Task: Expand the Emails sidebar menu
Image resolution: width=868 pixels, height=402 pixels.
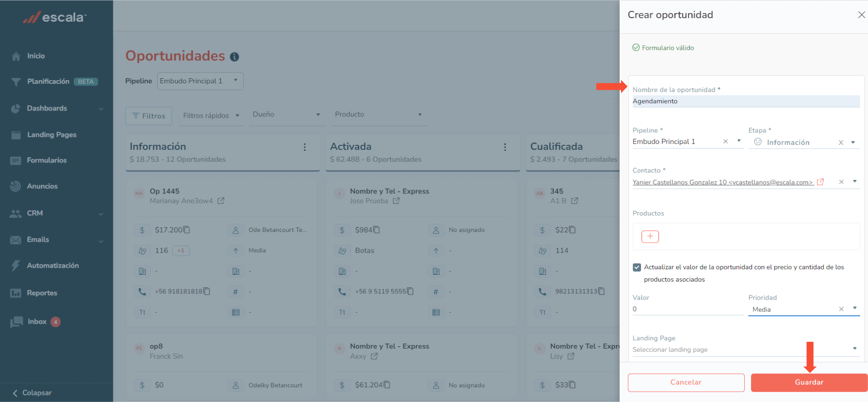Action: point(101,241)
